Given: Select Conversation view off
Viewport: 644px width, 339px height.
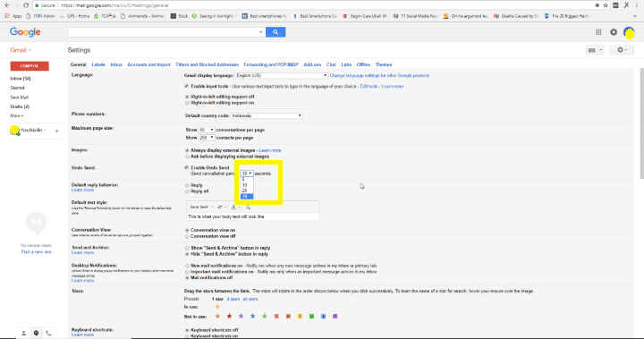Looking at the screenshot, I should pyautogui.click(x=187, y=236).
